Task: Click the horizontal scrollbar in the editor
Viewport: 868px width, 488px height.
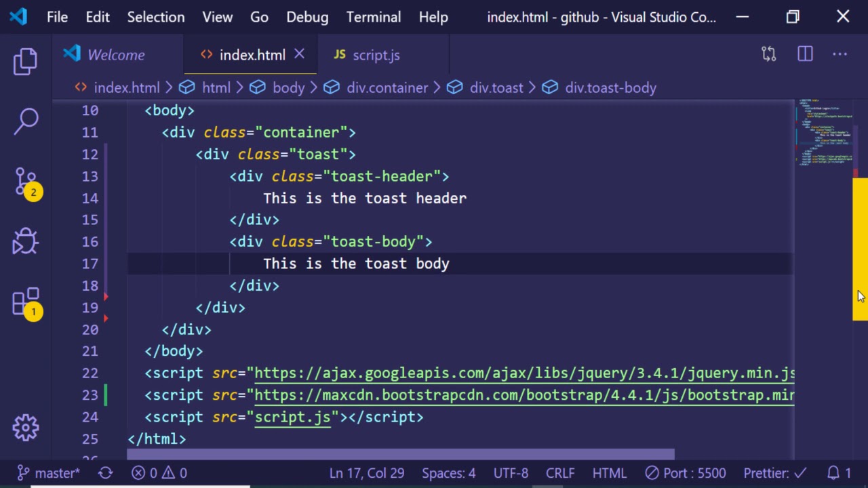Action: (x=400, y=454)
